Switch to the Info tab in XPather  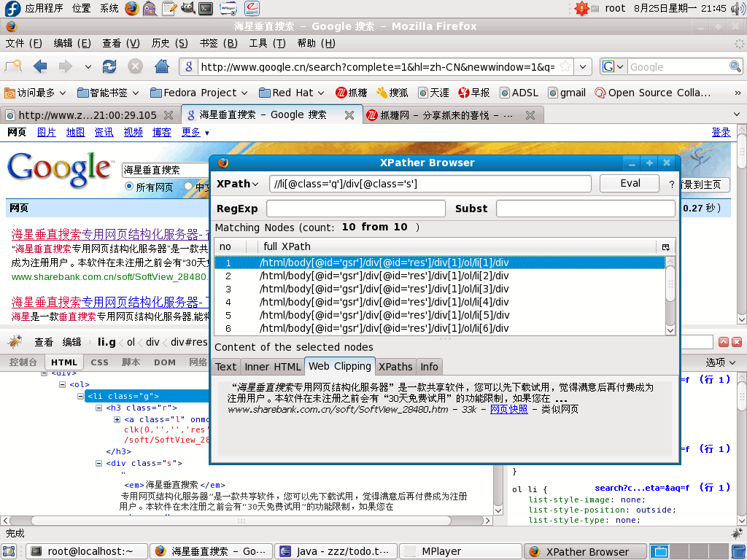click(x=429, y=367)
